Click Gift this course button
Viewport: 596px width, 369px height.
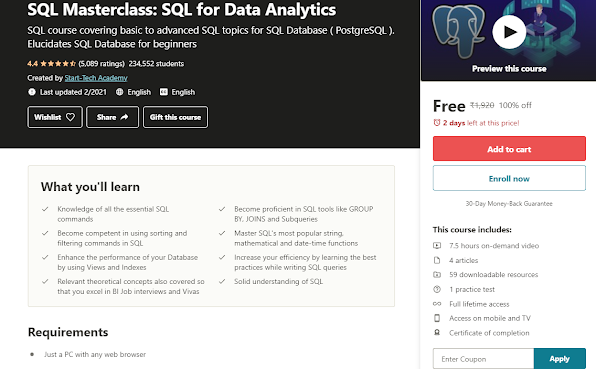pos(175,117)
